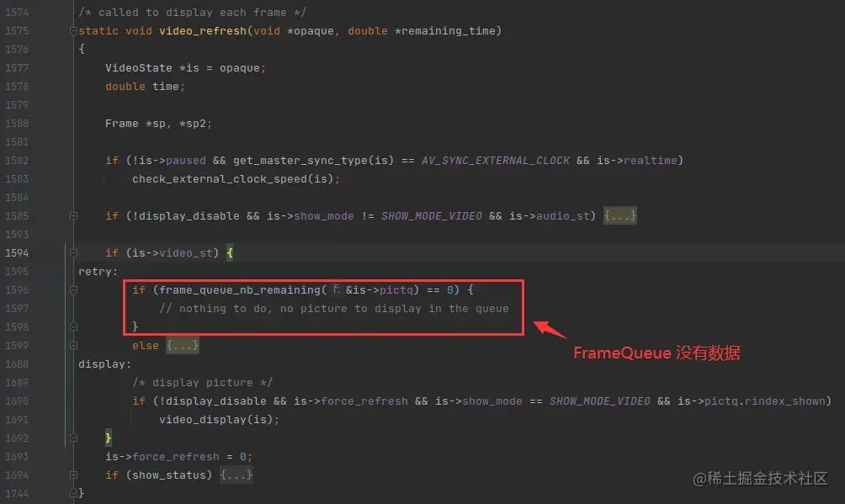Collapse the frame_queue_nb_remaining if block at line 1596
Screen dimensions: 845x504
[x=73, y=290]
